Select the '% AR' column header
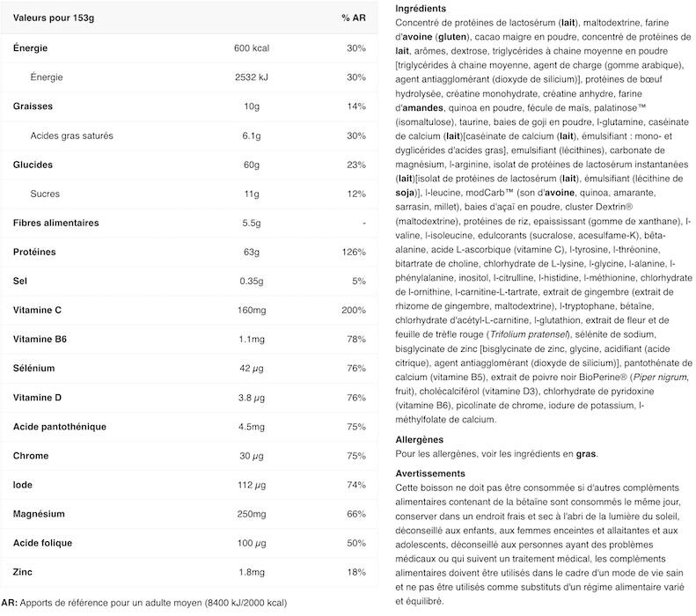This screenshot has width=696, height=616. point(354,18)
